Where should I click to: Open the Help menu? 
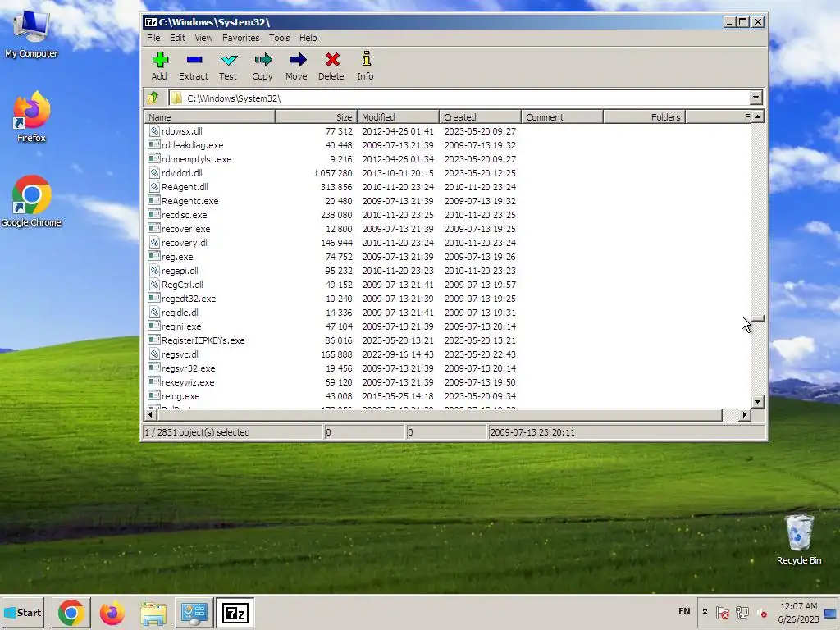coord(308,38)
